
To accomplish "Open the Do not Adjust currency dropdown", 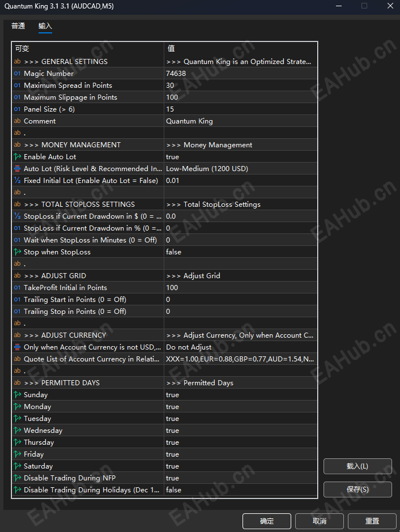I will (241, 347).
